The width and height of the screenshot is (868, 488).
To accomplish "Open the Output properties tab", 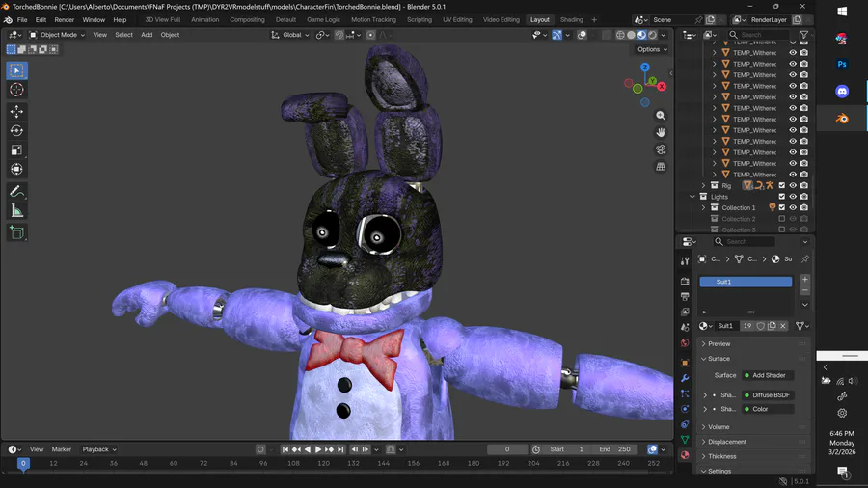I will [685, 297].
